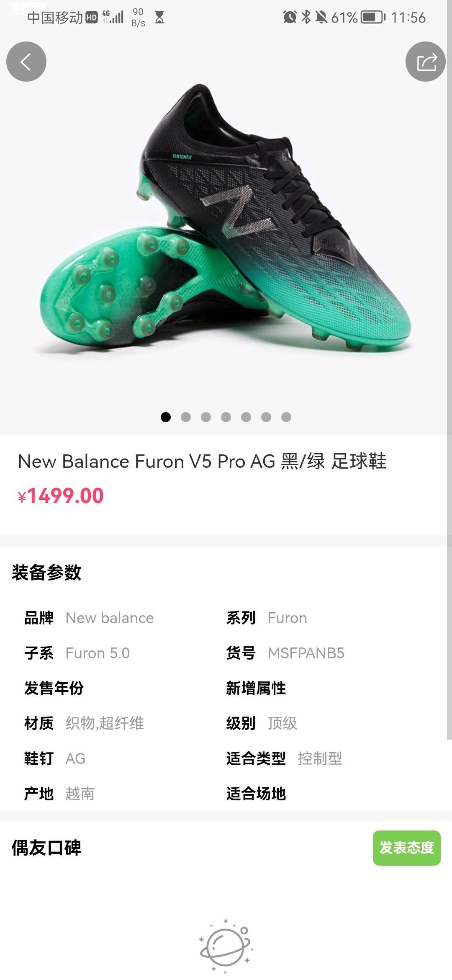Viewport: 452px width, 980px height.
Task: Tap the New balance brand value
Action: [x=110, y=618]
